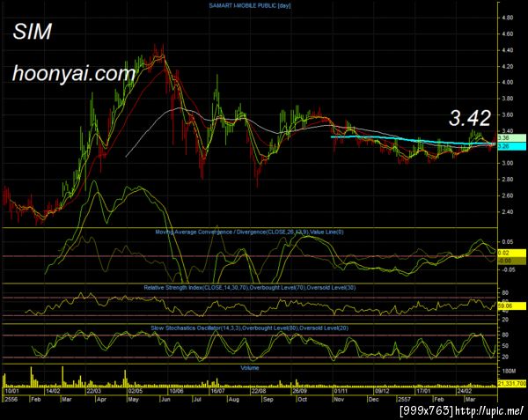Click the 24/02 date axis label
The height and width of the screenshot is (420, 528).
pos(464,391)
